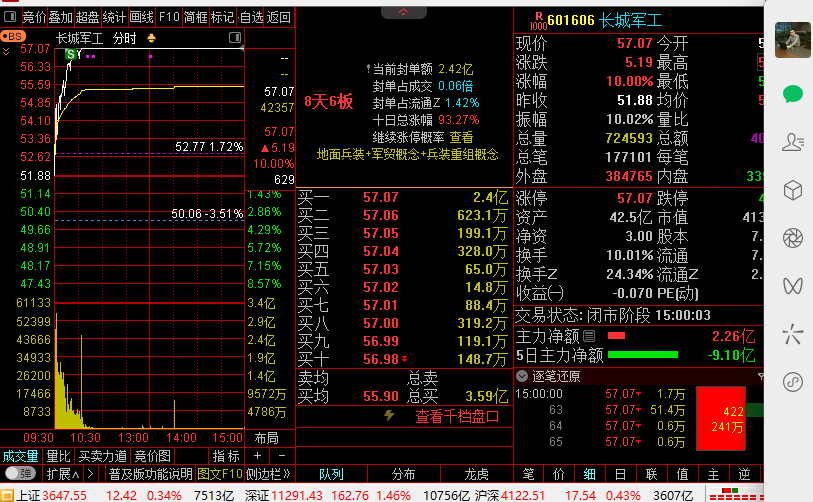The image size is (813, 502).
Task: Open 图文F10 page
Action: click(x=220, y=474)
